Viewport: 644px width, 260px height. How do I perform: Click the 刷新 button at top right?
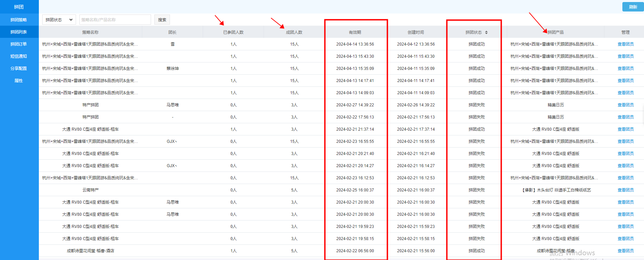[x=633, y=7]
